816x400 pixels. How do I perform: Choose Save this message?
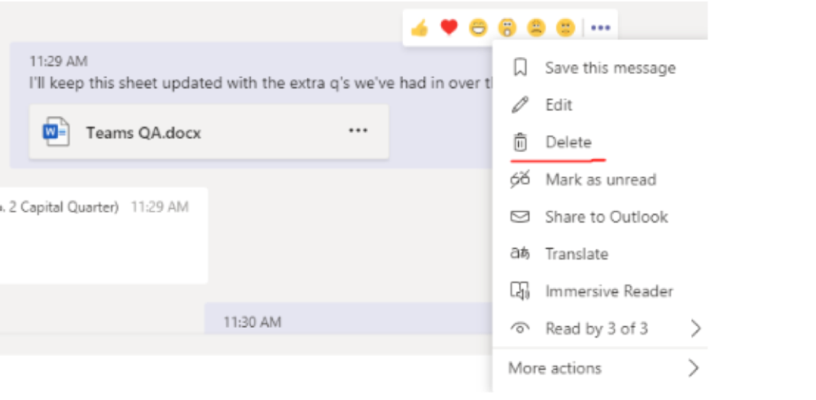[609, 68]
